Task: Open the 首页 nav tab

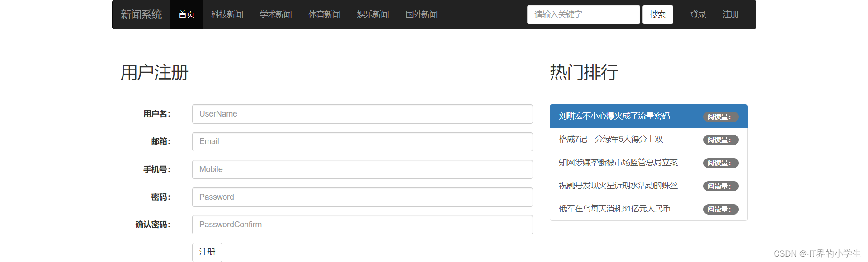Action: 186,15
